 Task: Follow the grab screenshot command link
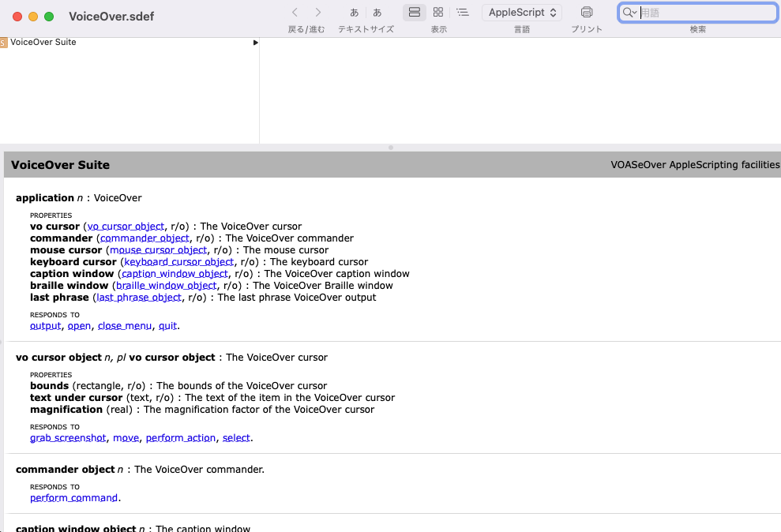pos(68,438)
